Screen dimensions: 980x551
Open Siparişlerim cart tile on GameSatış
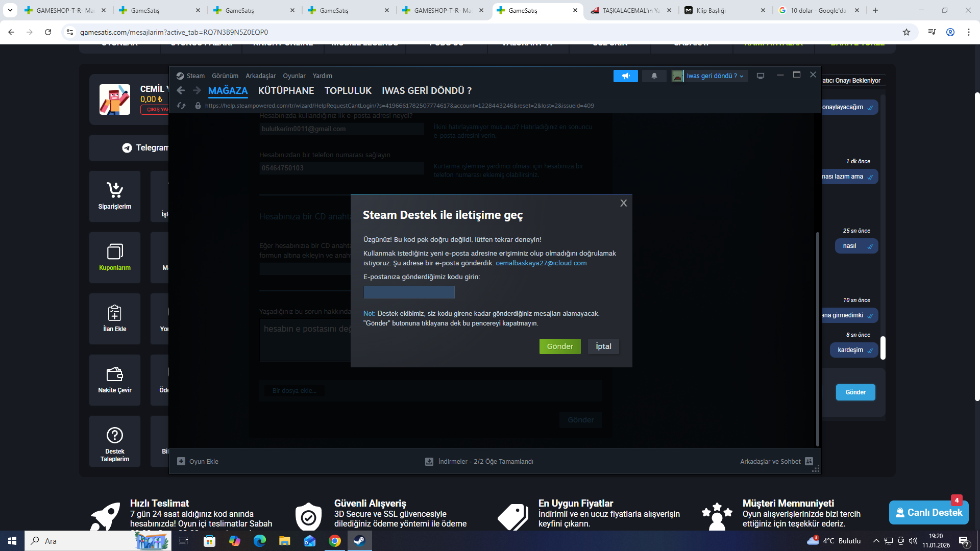(x=115, y=196)
